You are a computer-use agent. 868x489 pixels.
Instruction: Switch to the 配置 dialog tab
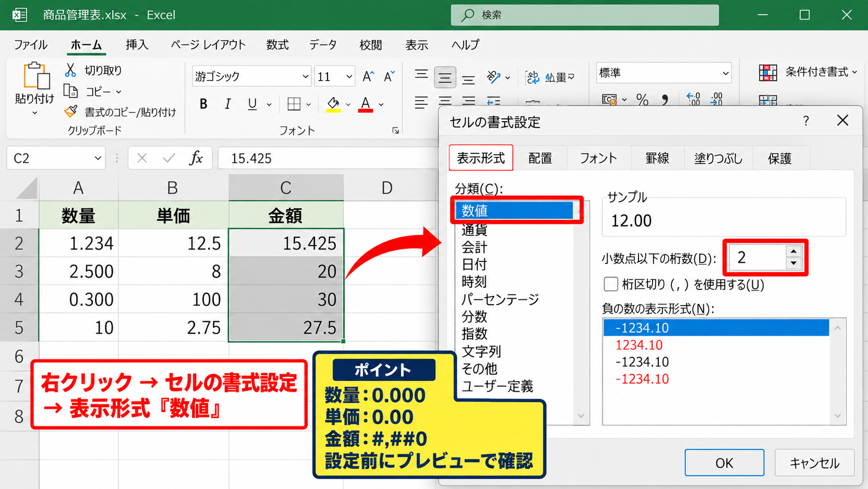(540, 158)
